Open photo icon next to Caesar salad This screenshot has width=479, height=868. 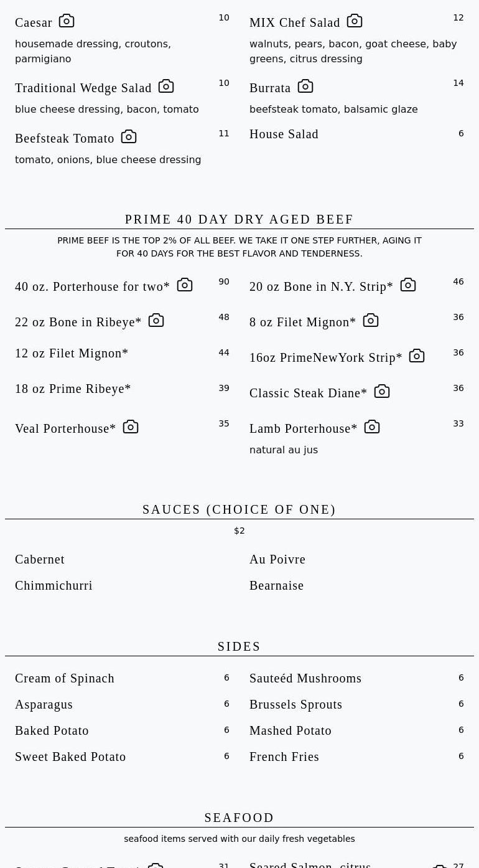click(x=67, y=21)
